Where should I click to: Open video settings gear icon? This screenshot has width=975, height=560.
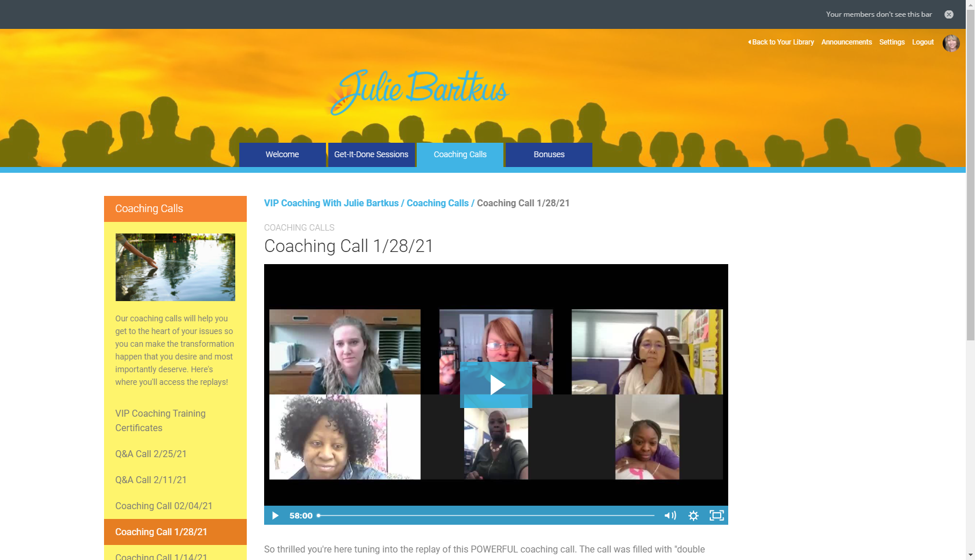pyautogui.click(x=694, y=516)
